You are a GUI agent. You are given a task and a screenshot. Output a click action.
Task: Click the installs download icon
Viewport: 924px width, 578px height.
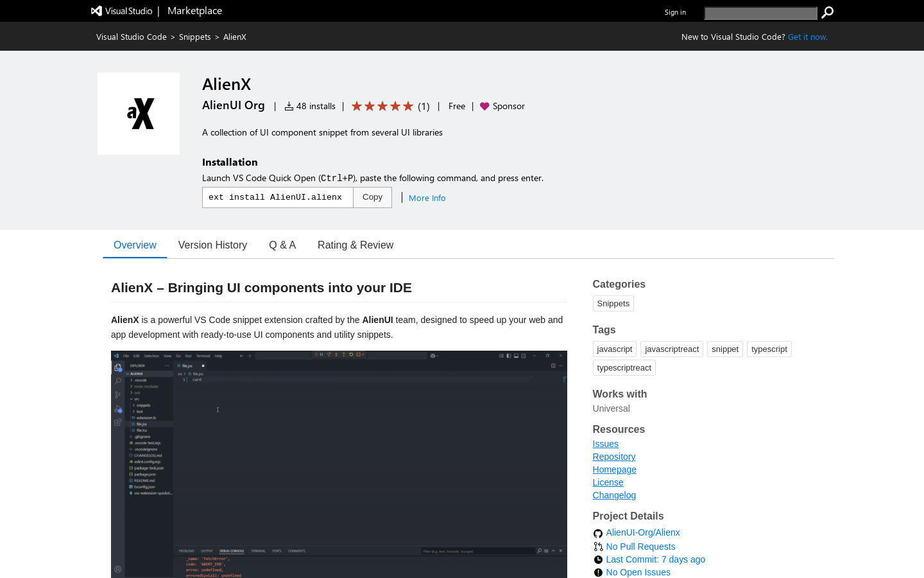point(289,107)
